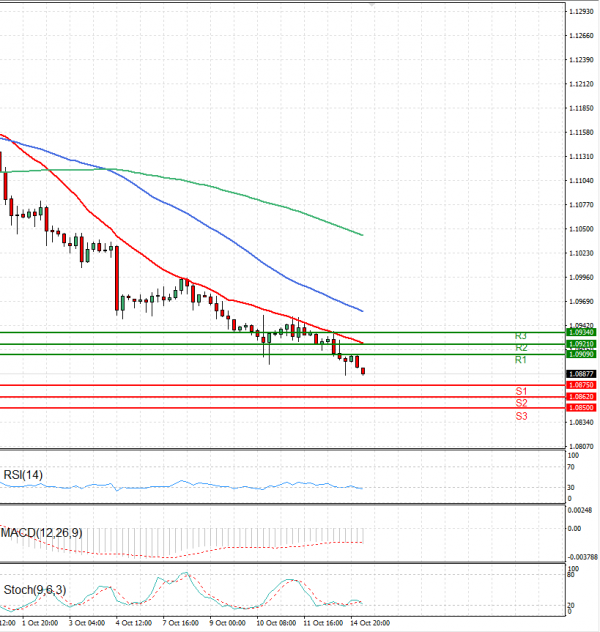This screenshot has height=632, width=600.
Task: Click the 9 Oct 00:00 time label
Action: (x=228, y=623)
